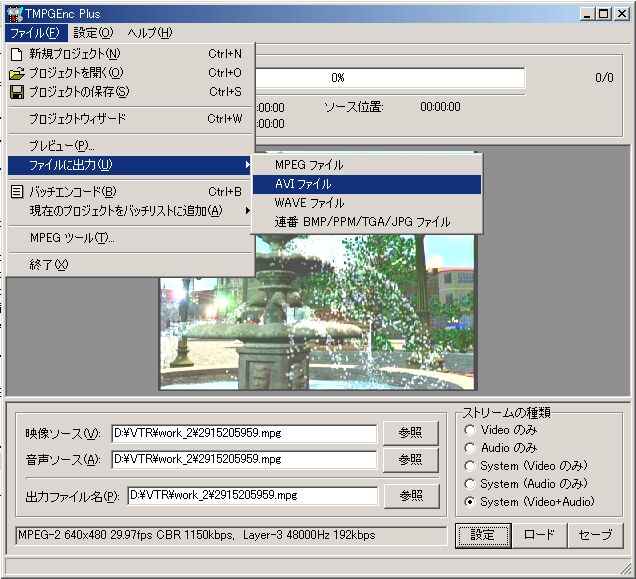636x579 pixels.
Task: Click the ストリームの種類 group label
Action: tap(506, 413)
